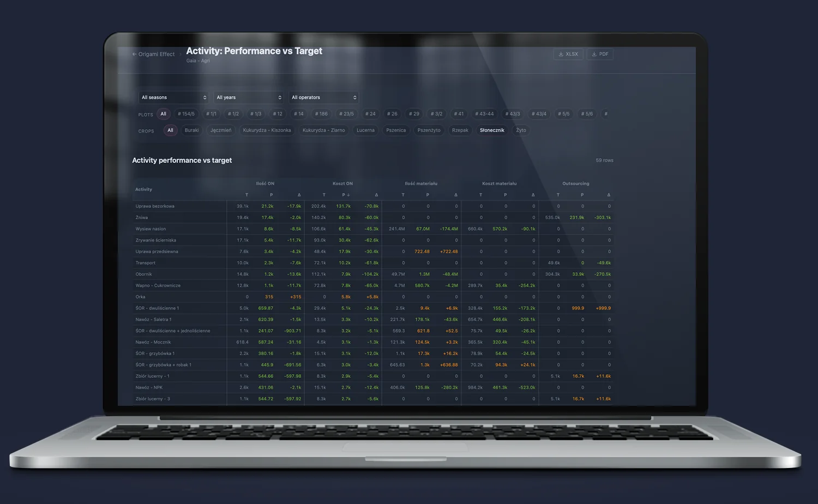This screenshot has width=818, height=504.
Task: Select the Orka activity row
Action: click(x=373, y=297)
